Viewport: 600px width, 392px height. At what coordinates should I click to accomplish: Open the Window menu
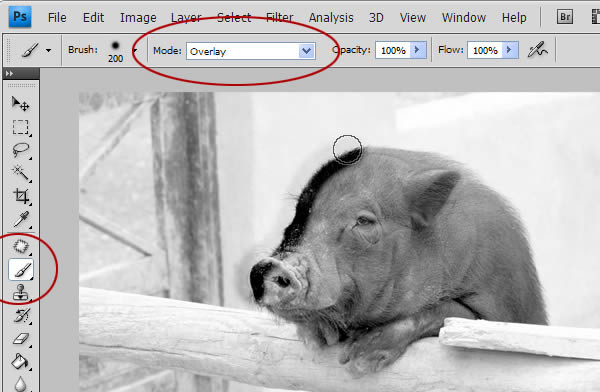(464, 18)
